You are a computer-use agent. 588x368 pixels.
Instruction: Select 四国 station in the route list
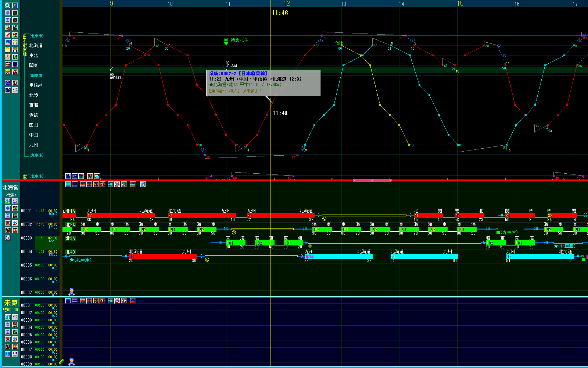click(x=33, y=125)
